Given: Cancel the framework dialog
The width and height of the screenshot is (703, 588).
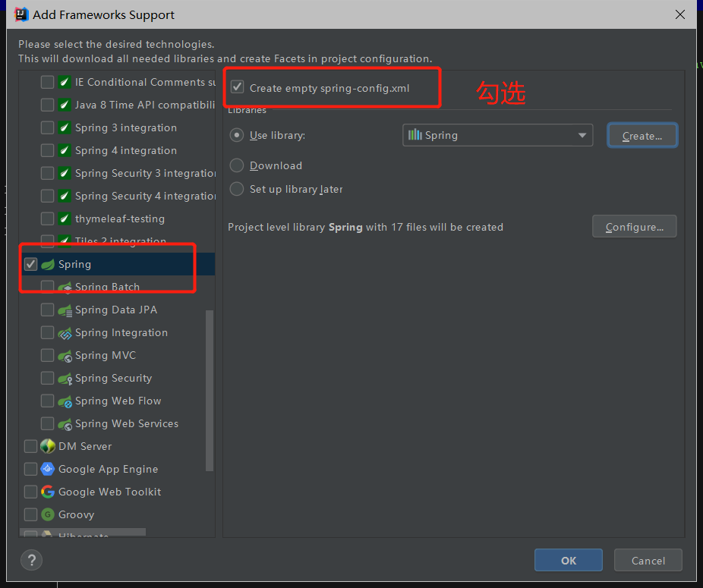Looking at the screenshot, I should point(648,560).
